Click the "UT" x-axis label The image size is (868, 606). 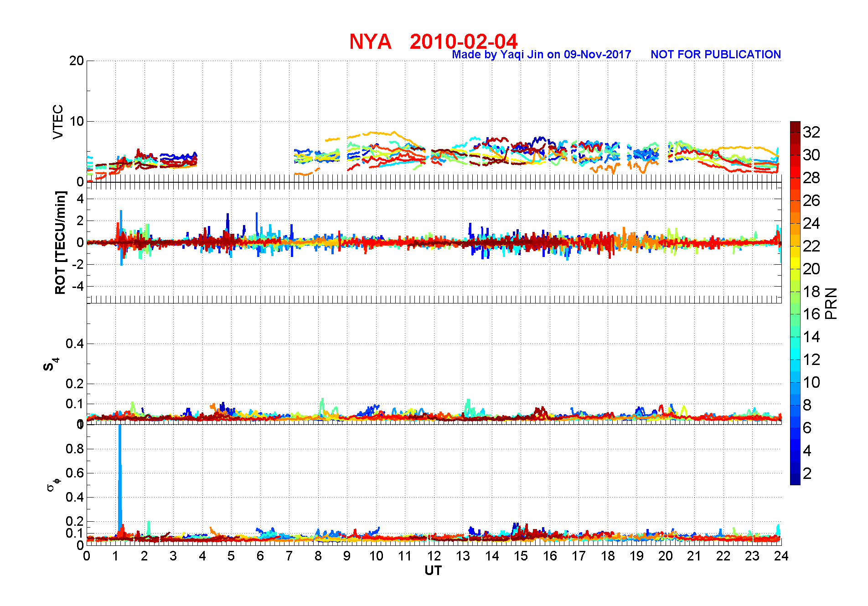(x=433, y=570)
